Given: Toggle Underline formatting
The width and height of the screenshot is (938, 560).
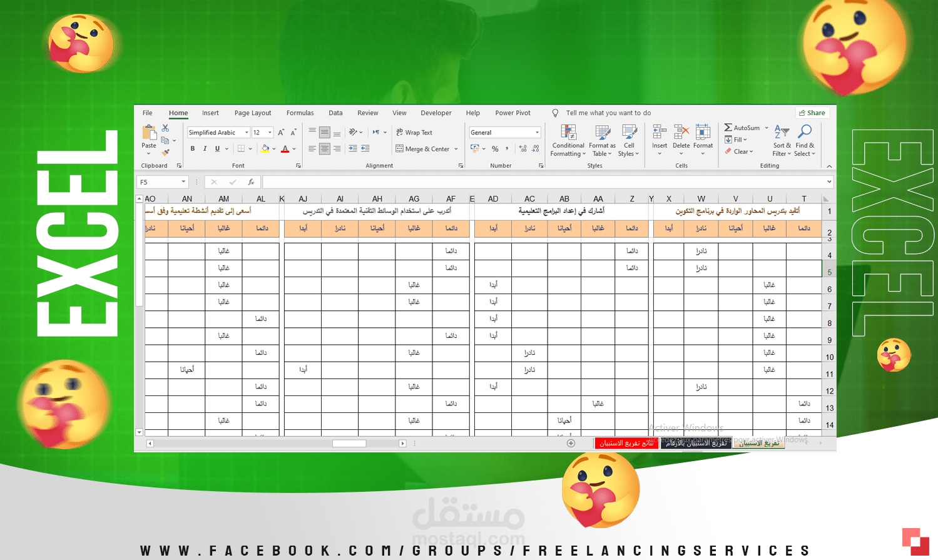Looking at the screenshot, I should tap(217, 149).
